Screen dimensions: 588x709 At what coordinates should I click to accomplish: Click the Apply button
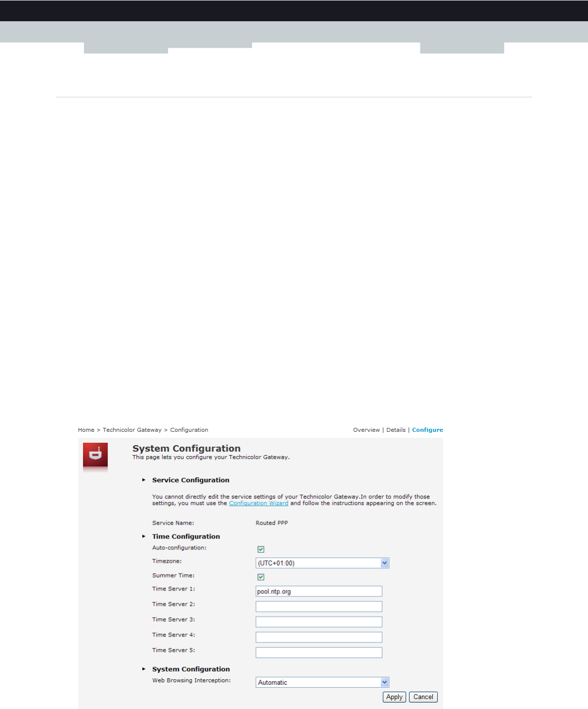[394, 697]
